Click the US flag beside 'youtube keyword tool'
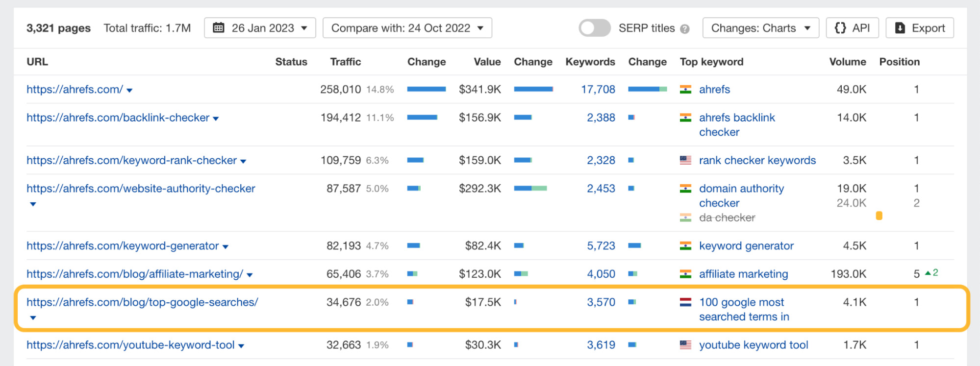Viewport: 980px width, 366px height. click(x=685, y=345)
